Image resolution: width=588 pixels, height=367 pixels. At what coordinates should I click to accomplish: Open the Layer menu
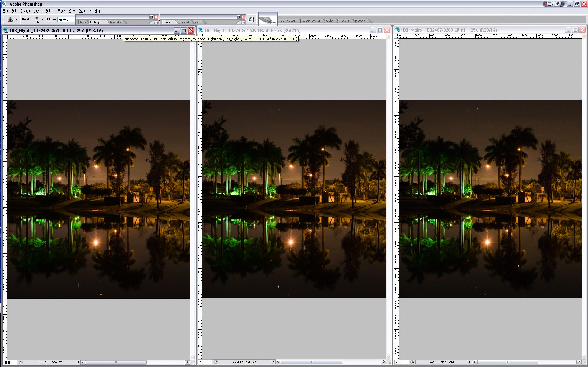pos(37,11)
